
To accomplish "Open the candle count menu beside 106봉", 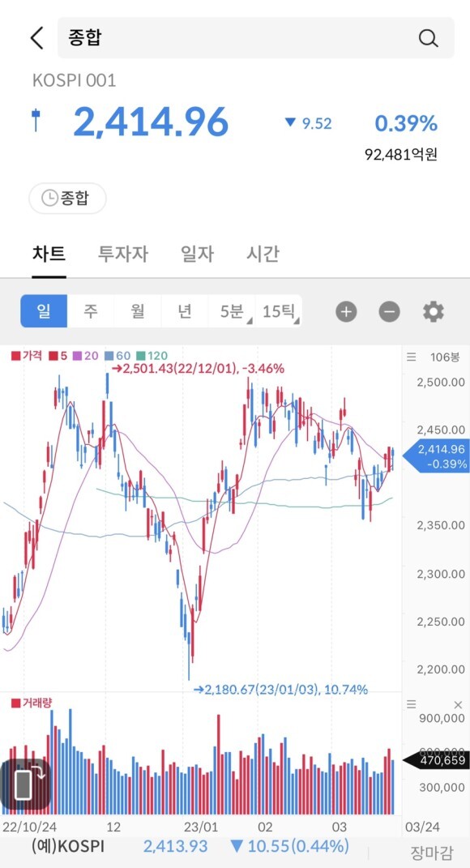I will click(x=410, y=356).
